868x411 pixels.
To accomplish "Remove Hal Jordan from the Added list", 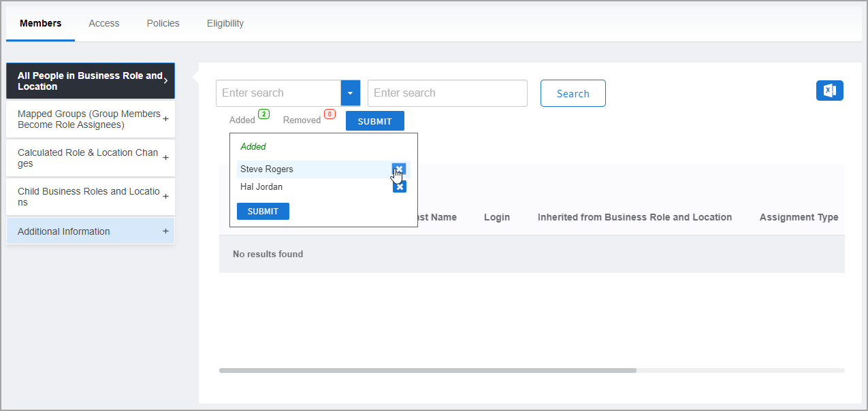I will [400, 187].
